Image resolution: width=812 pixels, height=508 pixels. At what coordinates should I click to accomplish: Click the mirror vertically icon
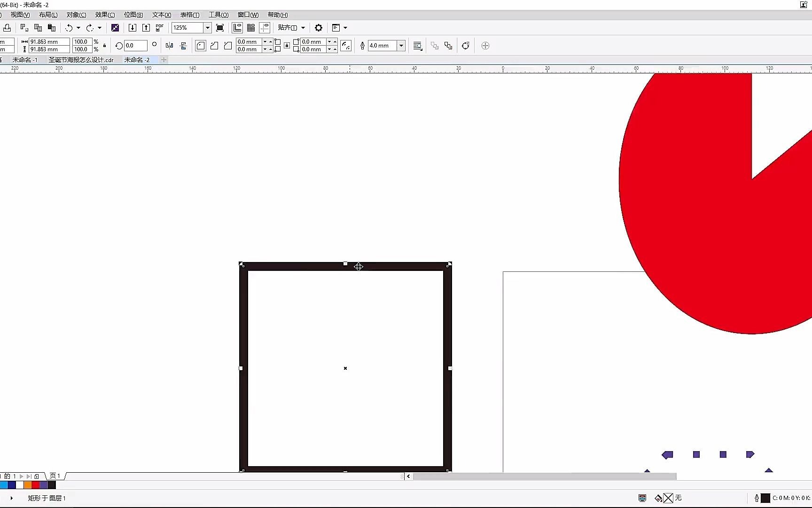pyautogui.click(x=183, y=46)
